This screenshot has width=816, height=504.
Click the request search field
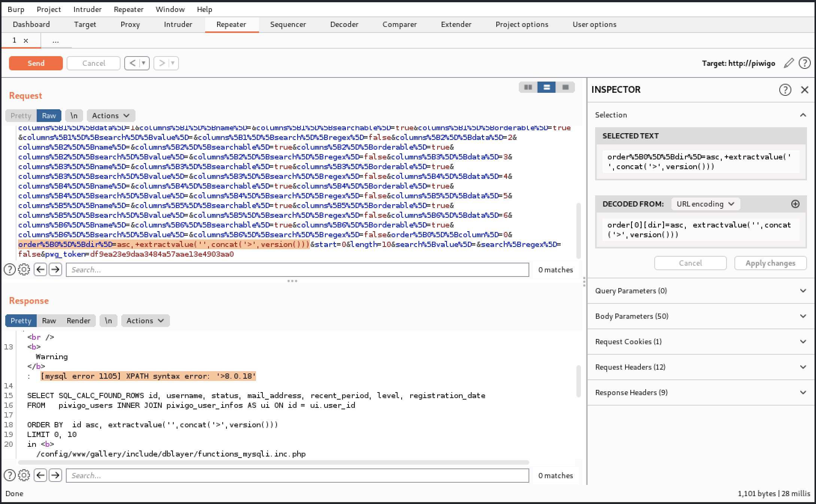tap(298, 270)
